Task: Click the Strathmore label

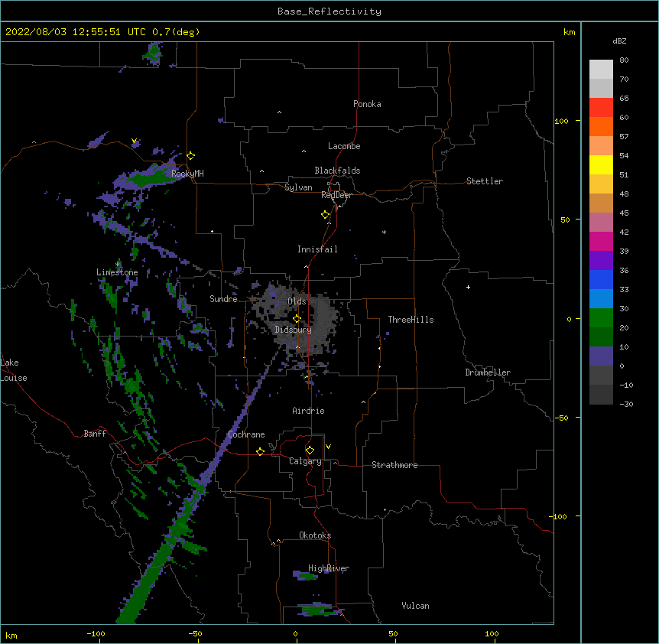Action: 394,465
